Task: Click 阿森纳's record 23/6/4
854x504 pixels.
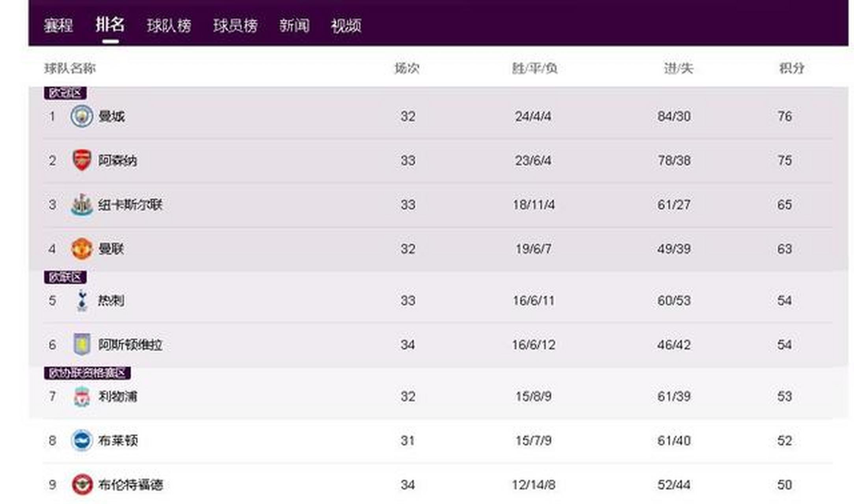Action: (533, 161)
